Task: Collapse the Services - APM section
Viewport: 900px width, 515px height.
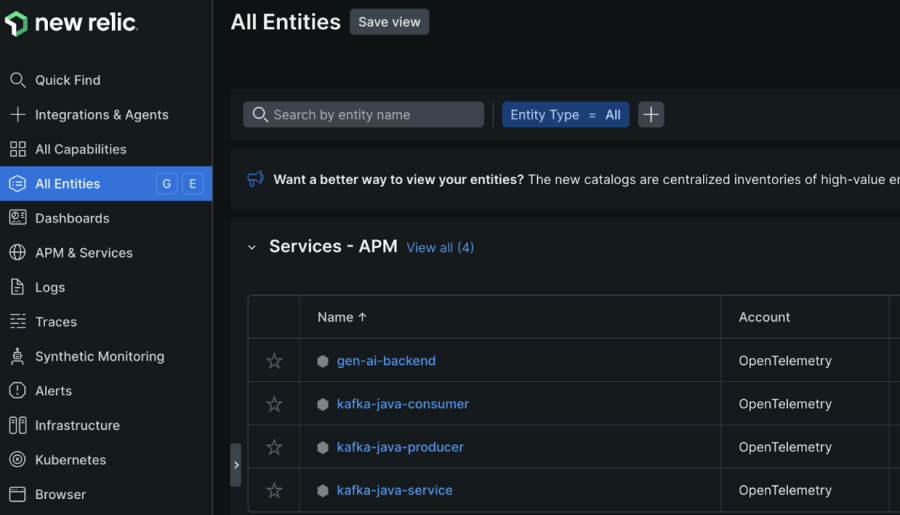Action: click(x=251, y=247)
